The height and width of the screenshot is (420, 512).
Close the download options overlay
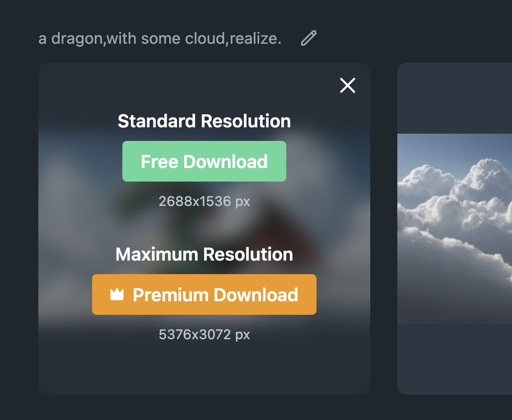[348, 85]
